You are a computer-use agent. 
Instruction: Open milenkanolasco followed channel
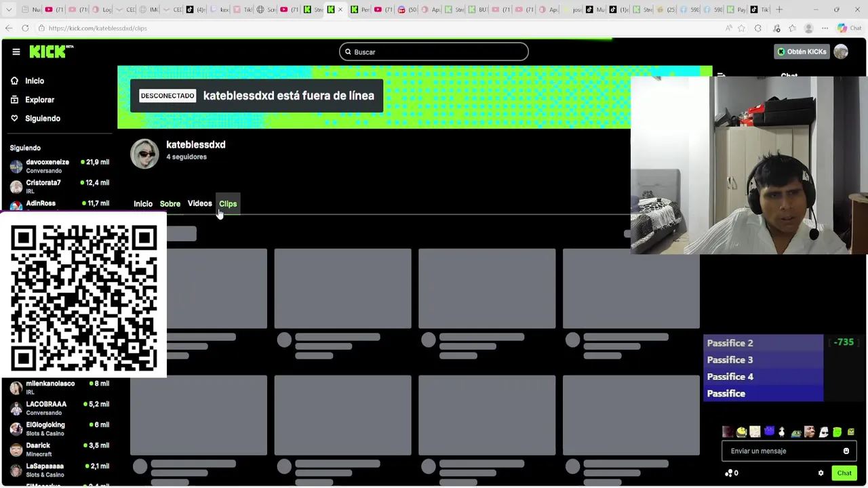pyautogui.click(x=60, y=387)
